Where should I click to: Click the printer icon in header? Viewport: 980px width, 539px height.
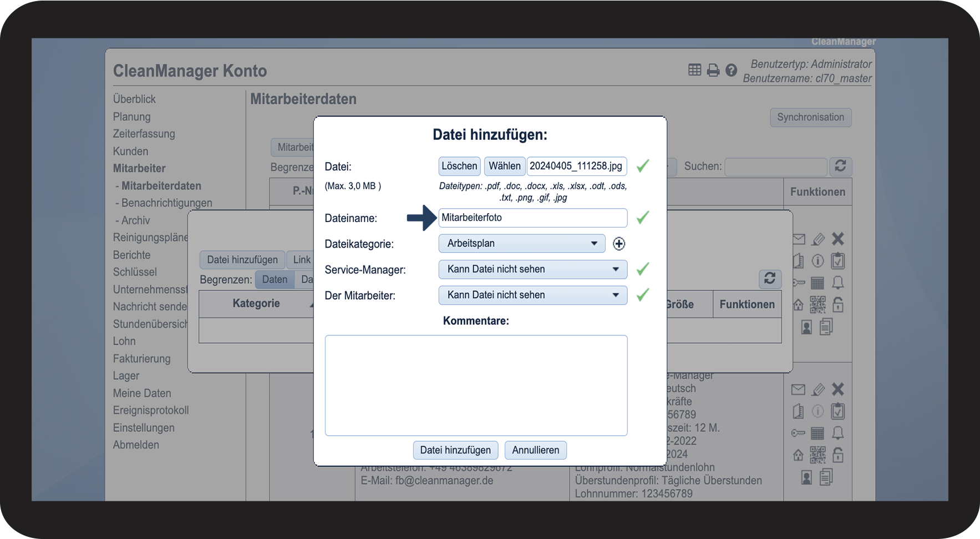point(713,70)
